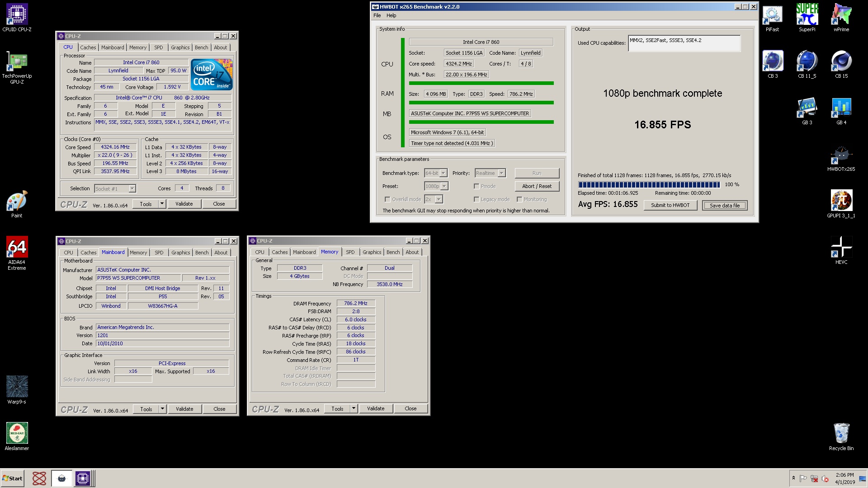Click HWBOT x265 taskbar button
Viewport: 868px width, 488px height.
[62, 478]
